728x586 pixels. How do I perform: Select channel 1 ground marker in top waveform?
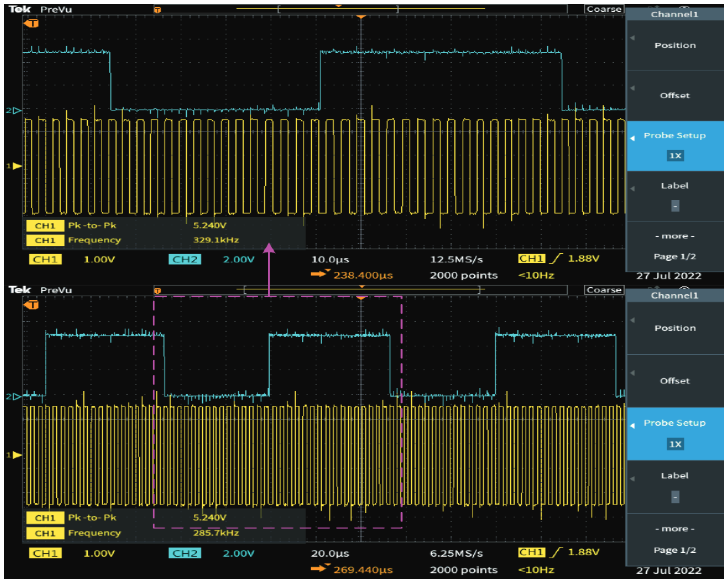[x=14, y=166]
